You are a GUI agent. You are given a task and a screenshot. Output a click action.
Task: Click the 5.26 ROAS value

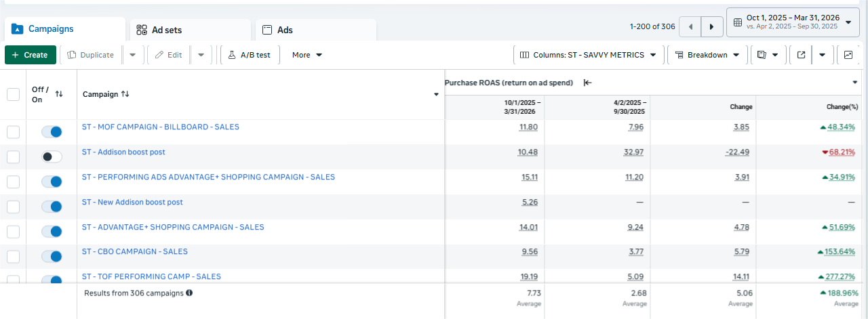click(x=530, y=203)
